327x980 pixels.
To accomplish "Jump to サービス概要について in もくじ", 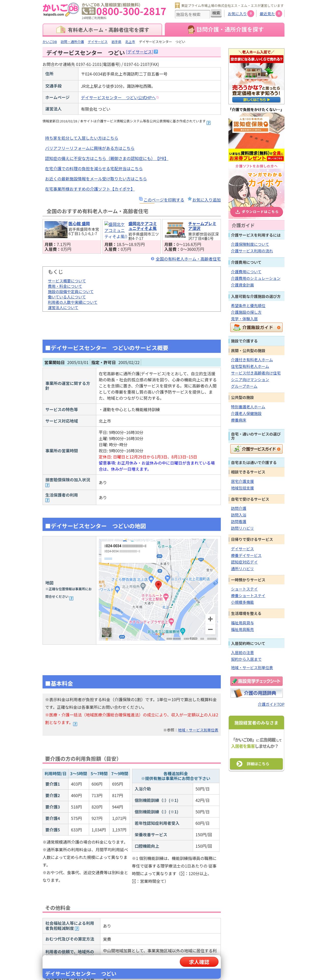I will click(x=67, y=281).
